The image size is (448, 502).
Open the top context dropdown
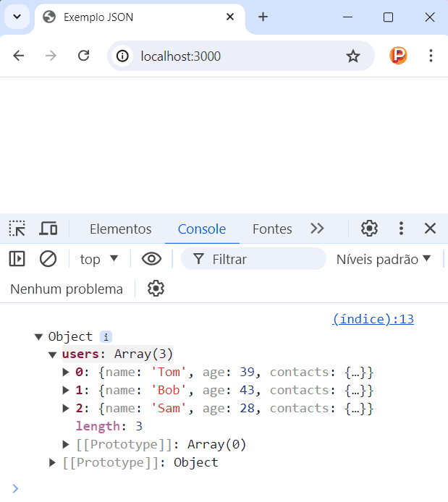99,259
